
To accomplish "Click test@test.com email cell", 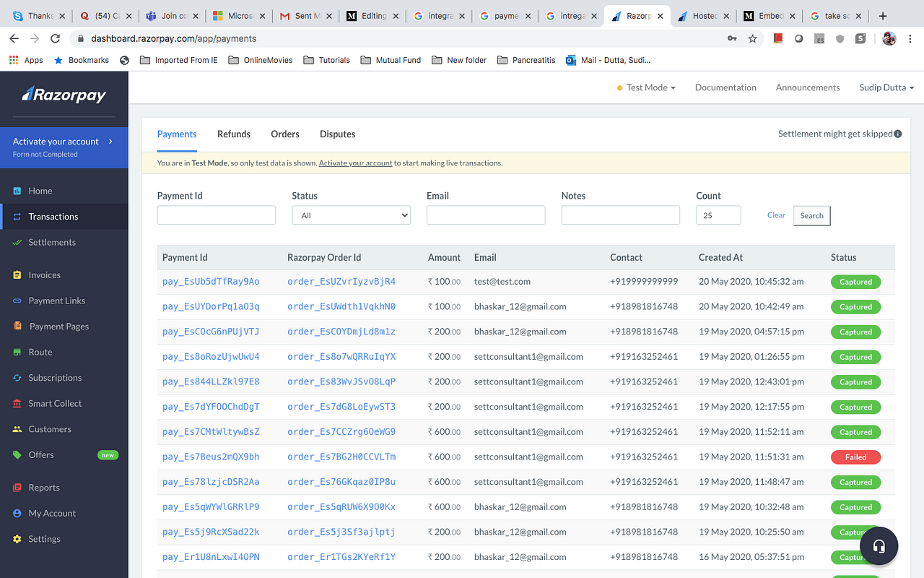I will point(502,282).
